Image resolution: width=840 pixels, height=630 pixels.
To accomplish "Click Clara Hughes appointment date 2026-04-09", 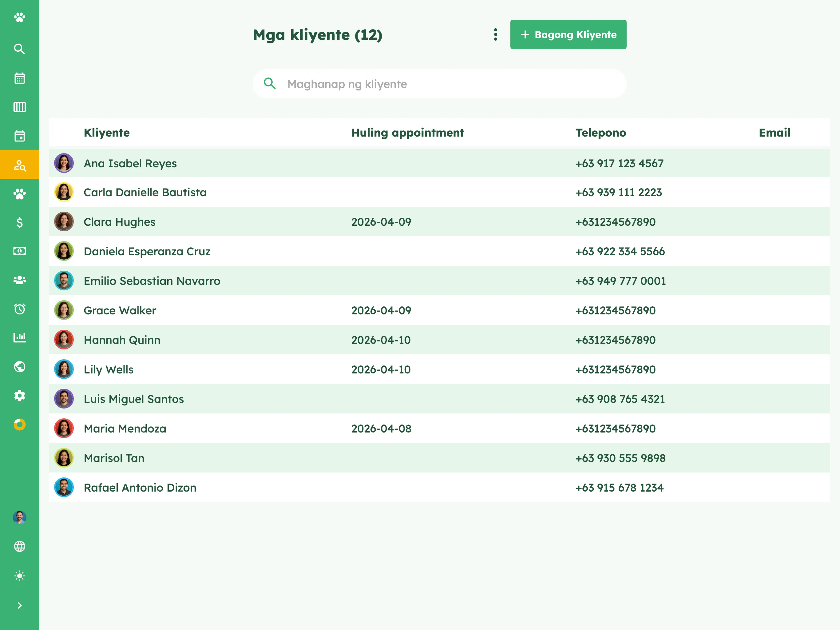I will click(x=381, y=222).
